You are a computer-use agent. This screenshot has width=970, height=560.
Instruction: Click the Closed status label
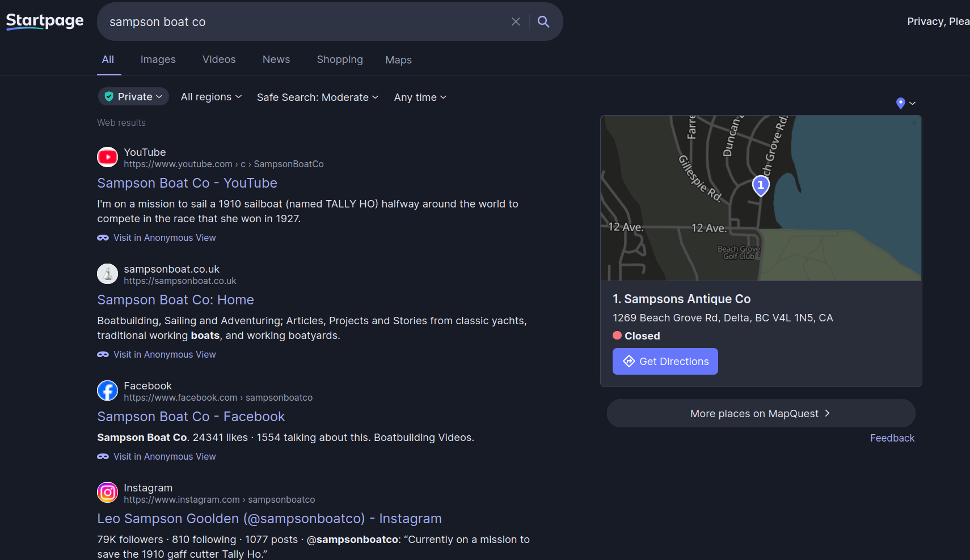642,336
